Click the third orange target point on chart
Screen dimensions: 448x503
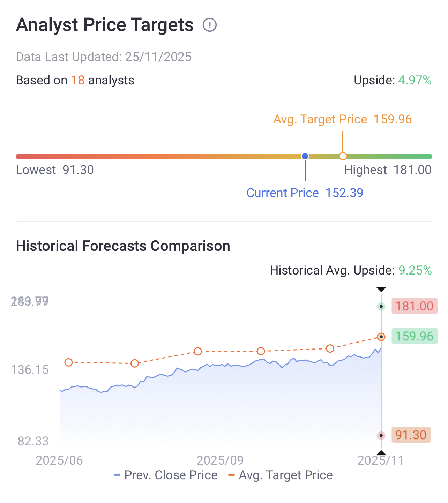click(x=198, y=351)
